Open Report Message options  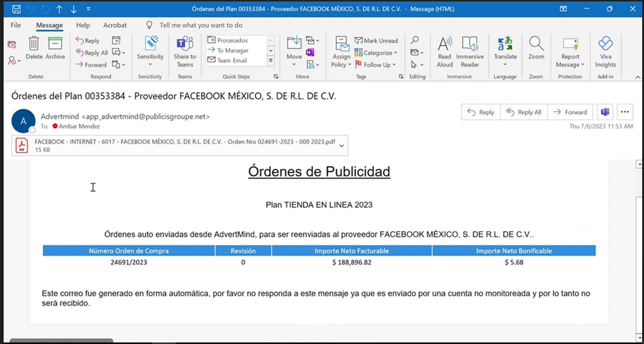(570, 52)
